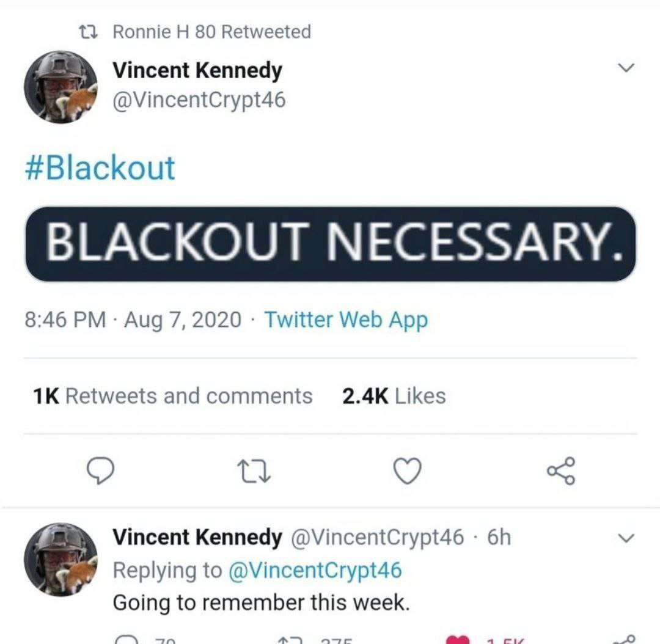
Task: Open the BLACKOUT NECESSARY image
Action: pyautogui.click(x=330, y=244)
